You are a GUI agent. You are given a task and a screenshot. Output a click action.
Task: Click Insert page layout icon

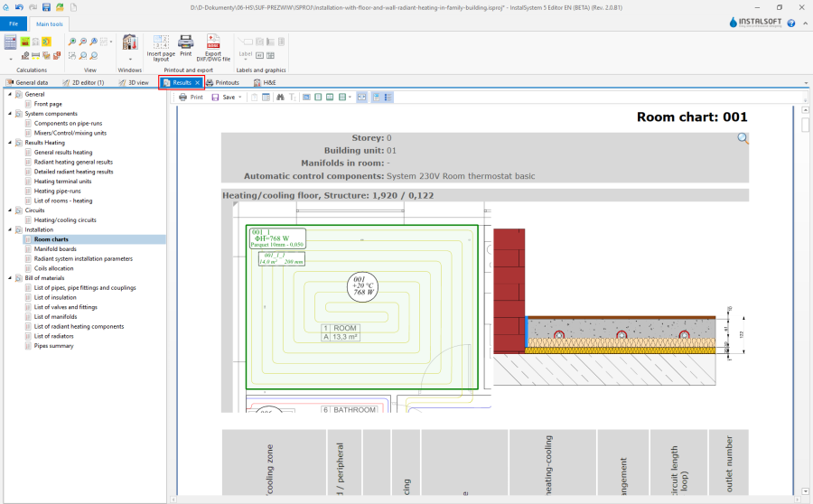click(161, 42)
